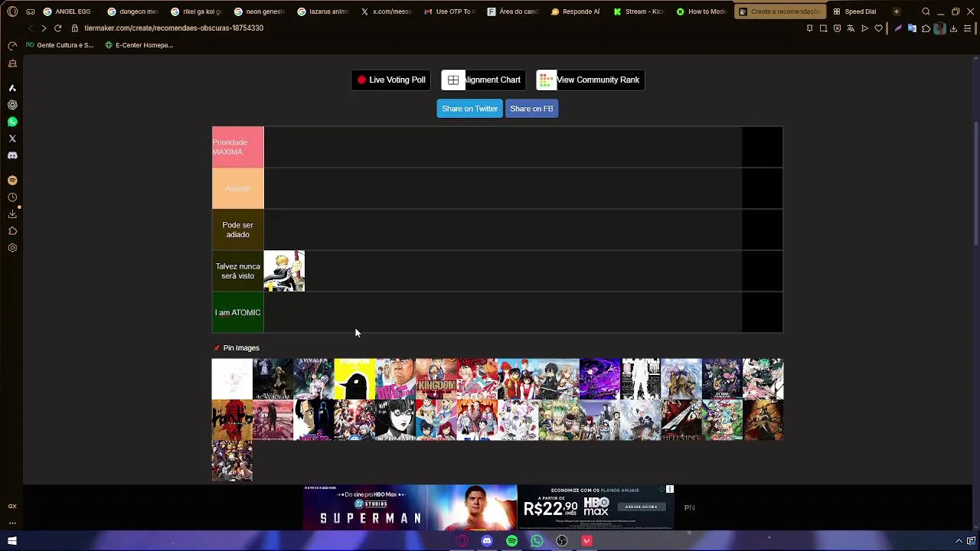Click the Pin Images label
Image resolution: width=980 pixels, height=551 pixels.
tap(241, 348)
